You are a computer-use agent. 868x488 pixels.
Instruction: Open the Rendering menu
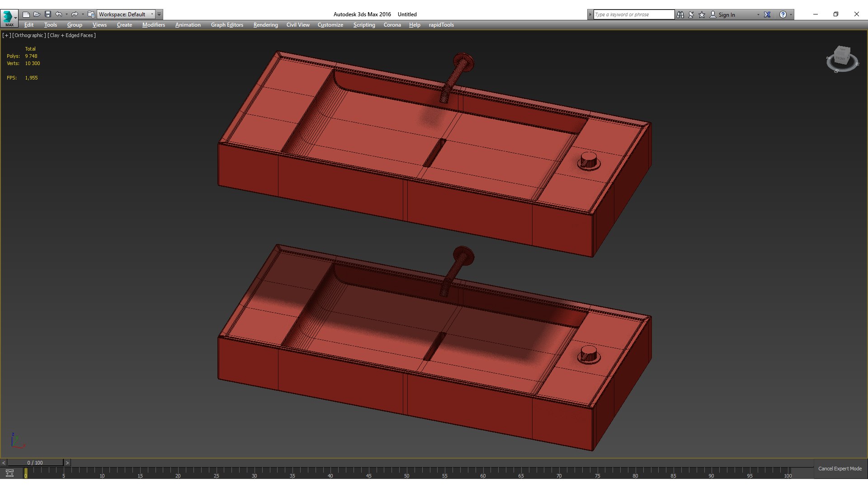point(265,25)
